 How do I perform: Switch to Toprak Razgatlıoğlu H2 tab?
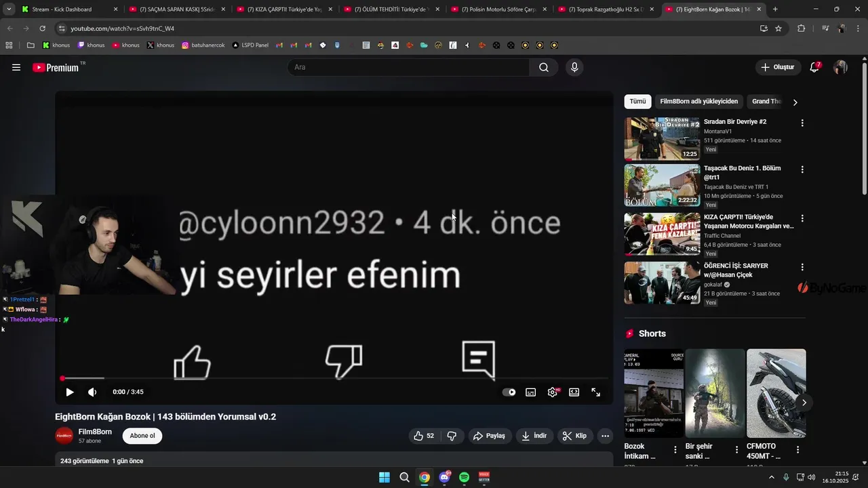tap(606, 9)
